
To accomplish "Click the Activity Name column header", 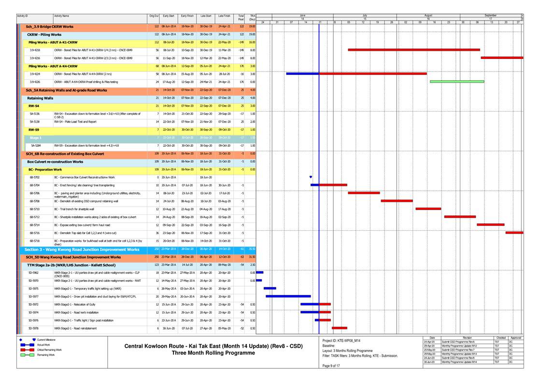I will pos(61,16).
